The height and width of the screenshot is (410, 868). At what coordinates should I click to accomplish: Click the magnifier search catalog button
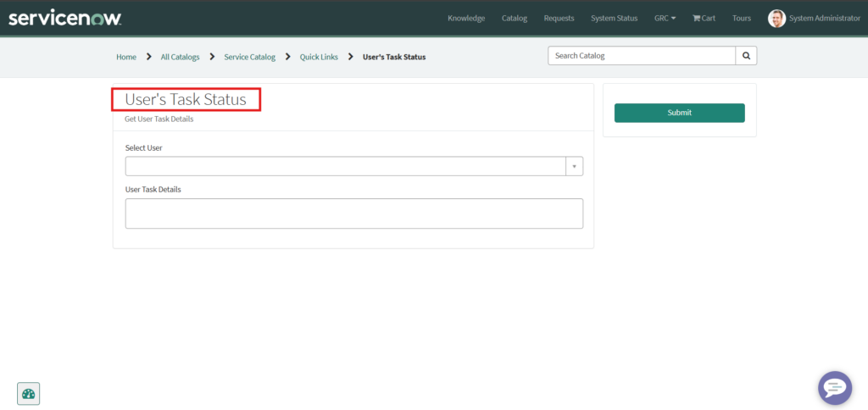[x=746, y=56]
